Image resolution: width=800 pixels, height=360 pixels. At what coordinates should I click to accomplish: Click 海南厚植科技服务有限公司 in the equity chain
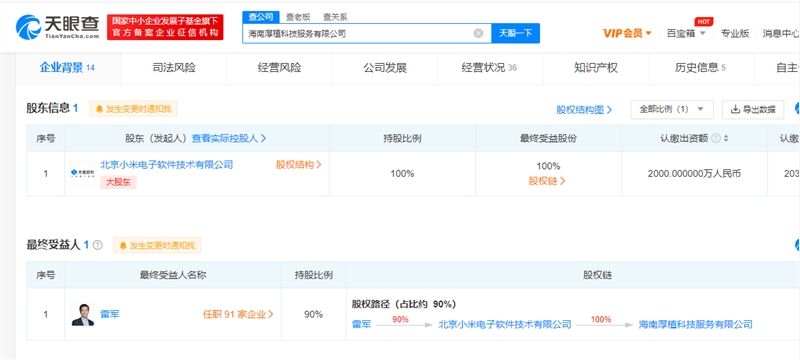click(x=695, y=324)
